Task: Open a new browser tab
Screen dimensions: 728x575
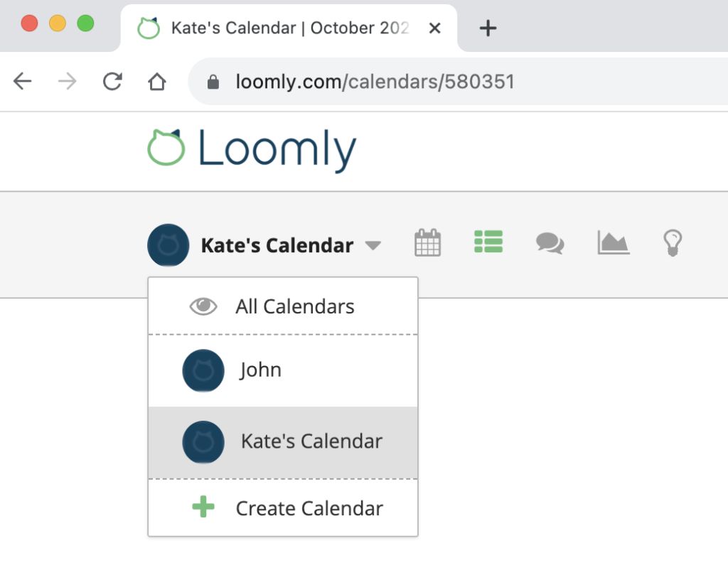Action: tap(488, 28)
